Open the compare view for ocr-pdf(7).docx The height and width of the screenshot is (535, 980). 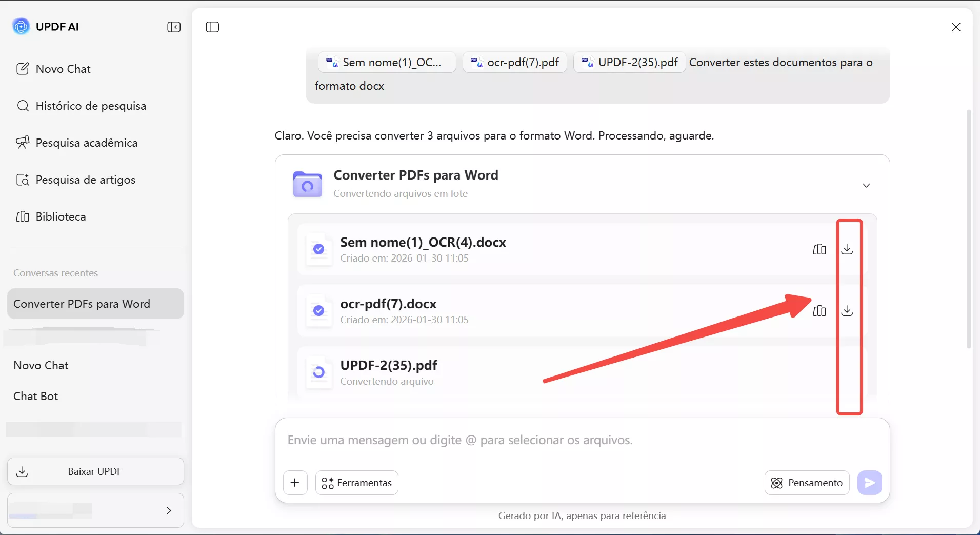click(x=819, y=311)
